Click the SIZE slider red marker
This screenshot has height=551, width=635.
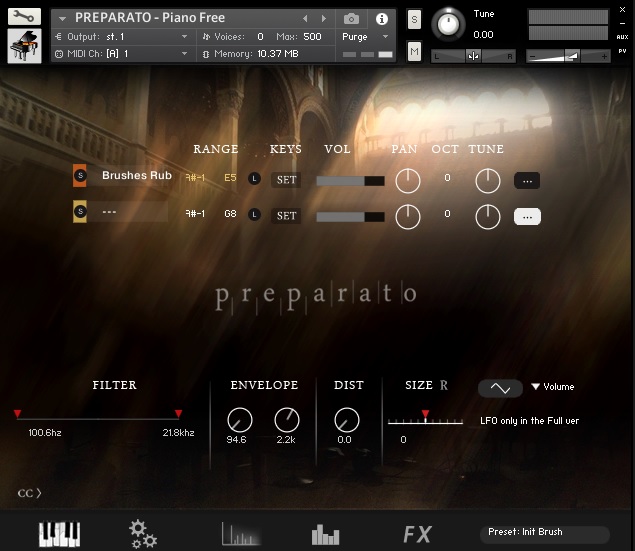425,414
